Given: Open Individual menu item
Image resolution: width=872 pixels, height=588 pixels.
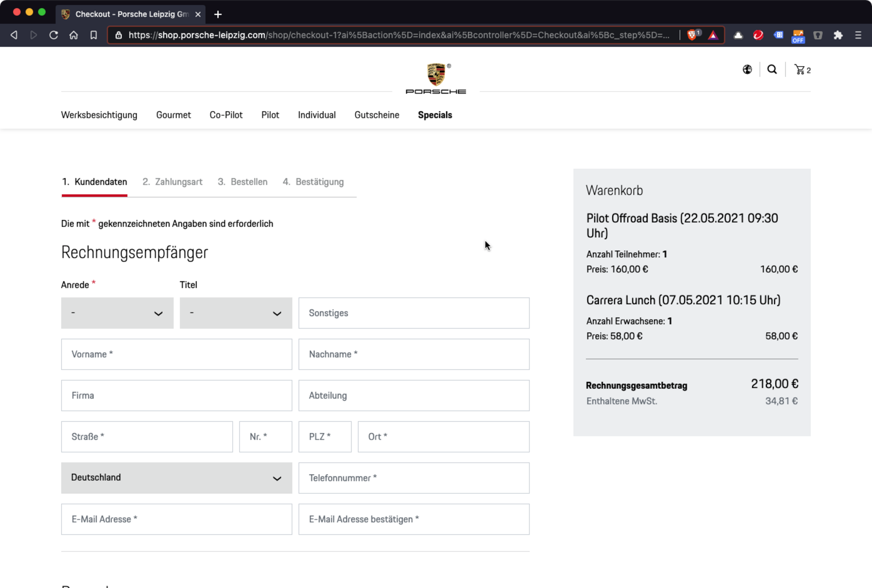Looking at the screenshot, I should (x=317, y=115).
